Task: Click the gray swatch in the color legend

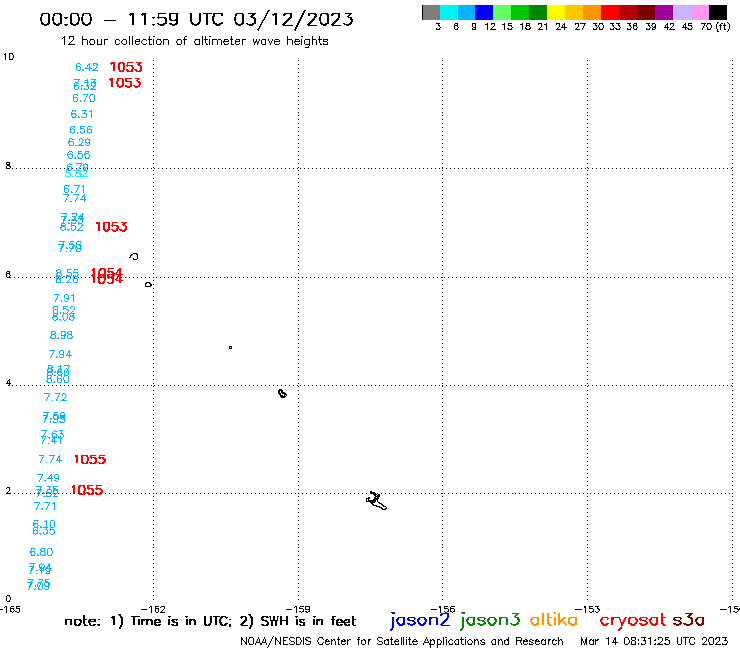Action: [x=431, y=12]
